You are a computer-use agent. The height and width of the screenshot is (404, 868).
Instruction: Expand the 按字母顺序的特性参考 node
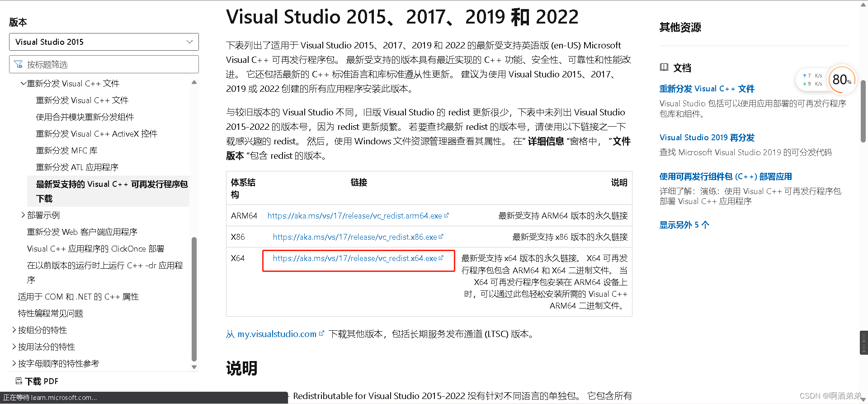[14, 363]
